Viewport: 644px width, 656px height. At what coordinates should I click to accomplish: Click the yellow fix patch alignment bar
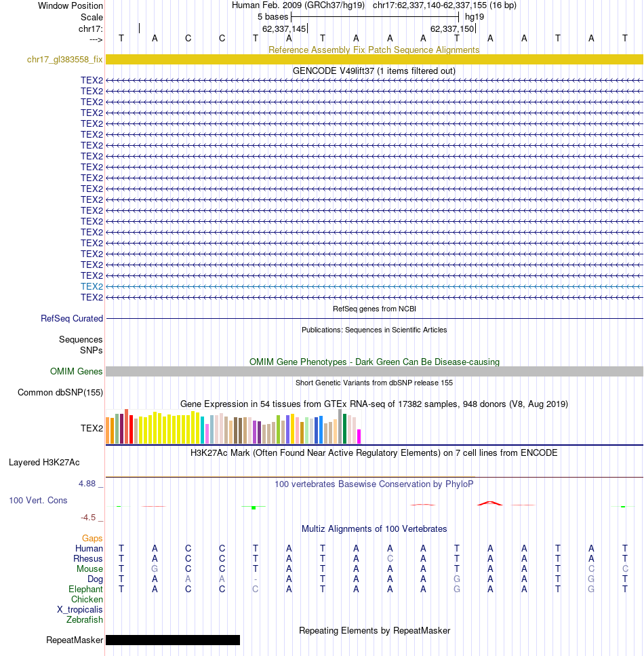tap(374, 60)
